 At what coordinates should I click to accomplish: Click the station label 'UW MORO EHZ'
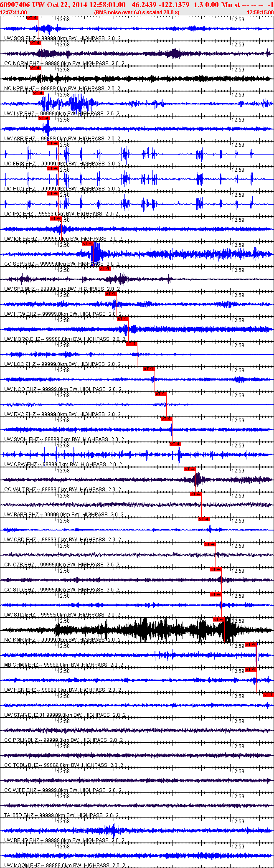(22, 339)
